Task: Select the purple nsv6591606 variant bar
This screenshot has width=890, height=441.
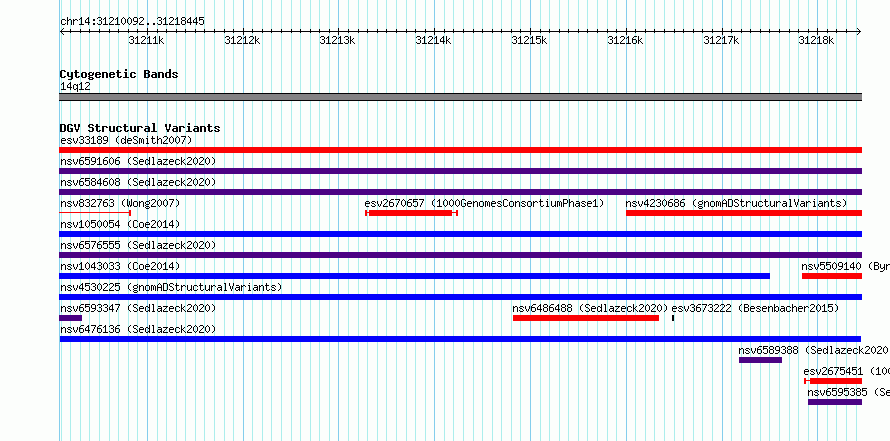Action: point(460,171)
